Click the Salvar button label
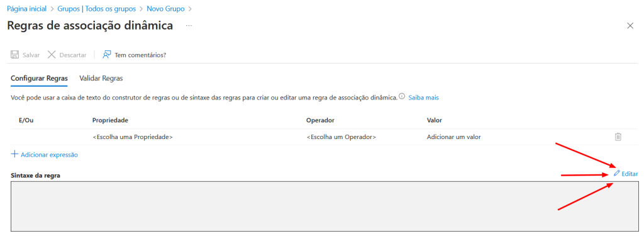The image size is (644, 236). [31, 55]
